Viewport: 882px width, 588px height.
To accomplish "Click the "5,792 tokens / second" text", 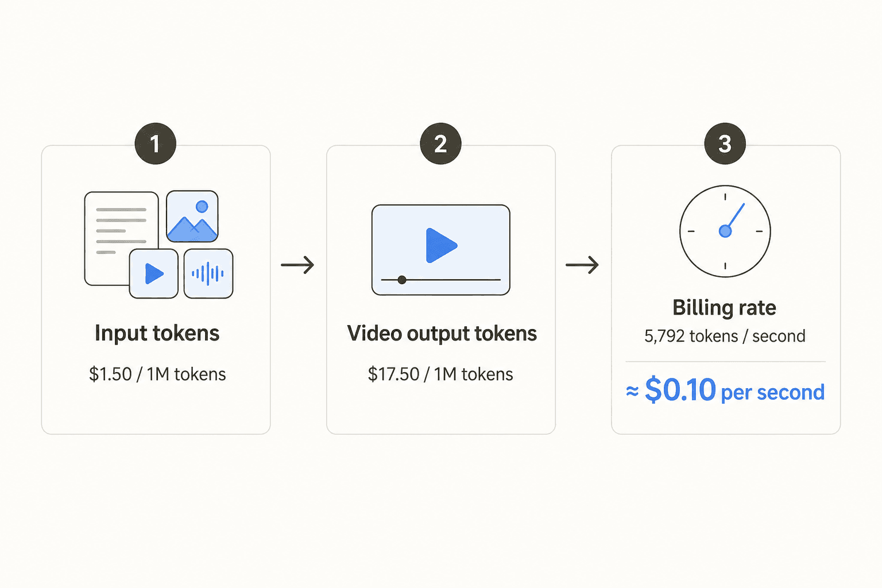I will coord(725,336).
